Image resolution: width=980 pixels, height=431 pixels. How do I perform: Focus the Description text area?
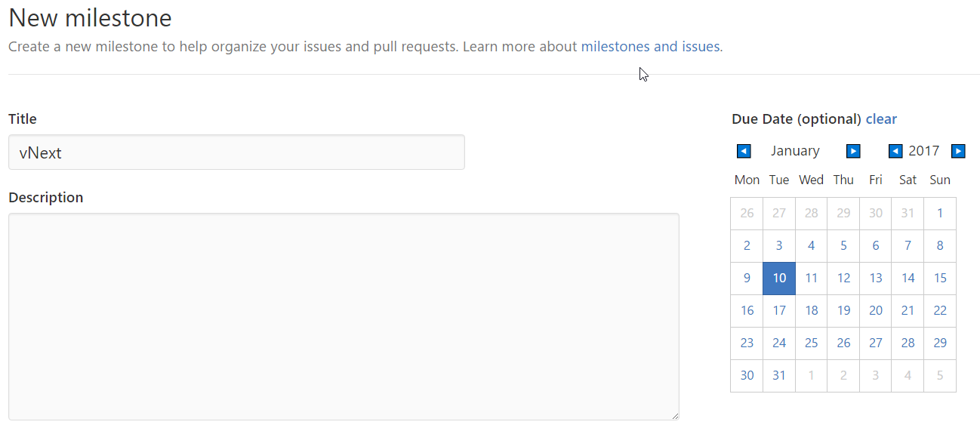344,316
